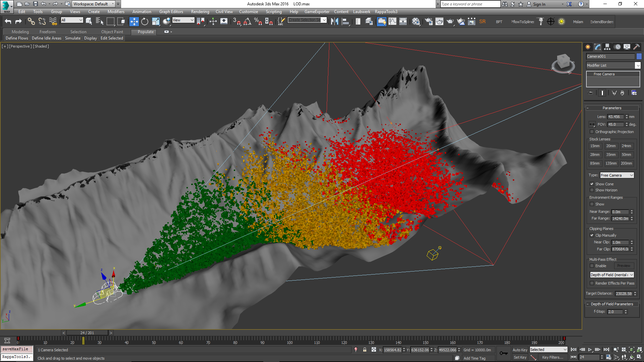644x362 pixels.
Task: Click the Camera001 object color swatch
Action: tap(639, 56)
